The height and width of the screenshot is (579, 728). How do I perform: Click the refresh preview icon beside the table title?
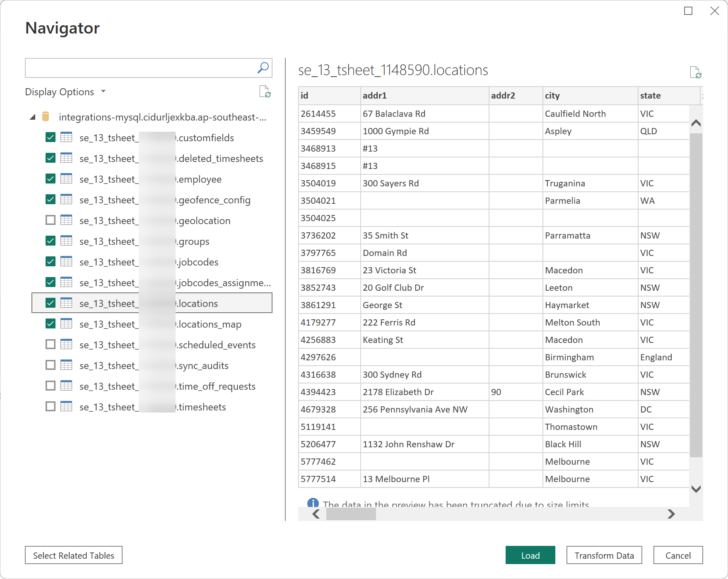[x=696, y=72]
